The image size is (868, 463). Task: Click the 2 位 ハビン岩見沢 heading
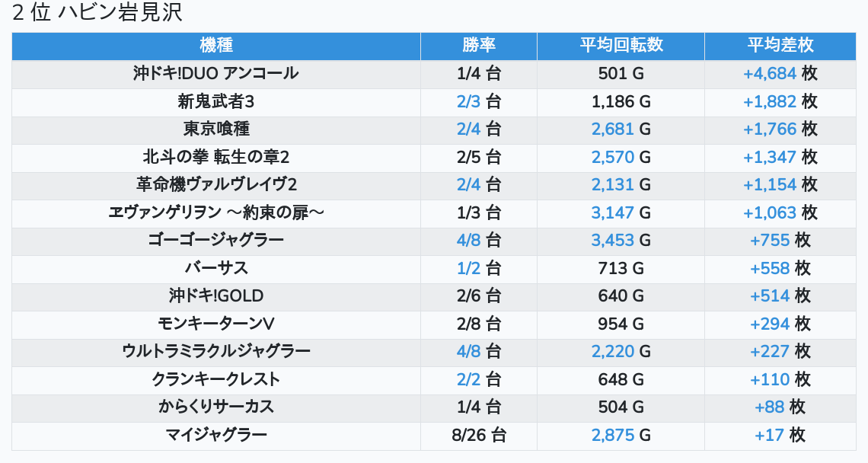coord(97,13)
